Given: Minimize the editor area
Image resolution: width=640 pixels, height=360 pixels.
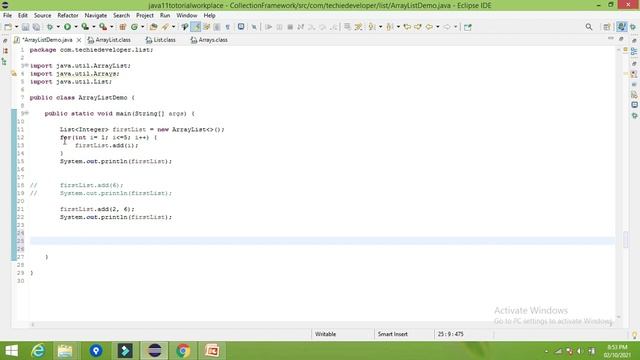Looking at the screenshot, I should tap(611, 38).
